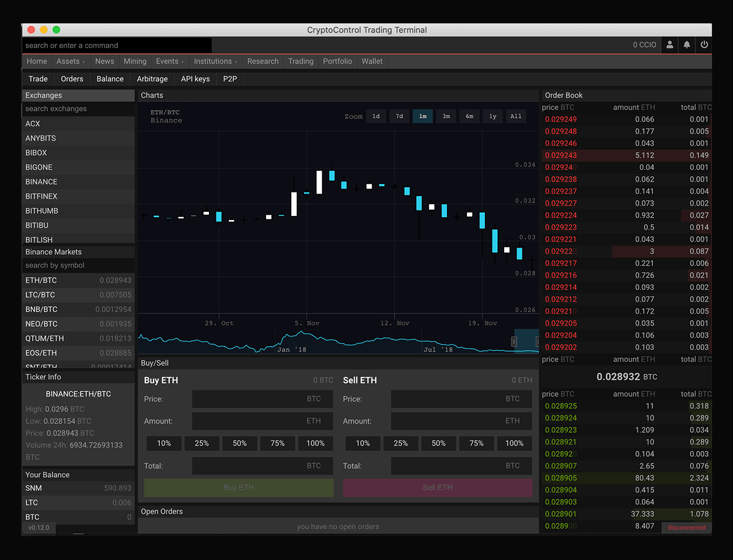Image resolution: width=733 pixels, height=560 pixels.
Task: Select ask order priced 0.029243
Action: (626, 155)
